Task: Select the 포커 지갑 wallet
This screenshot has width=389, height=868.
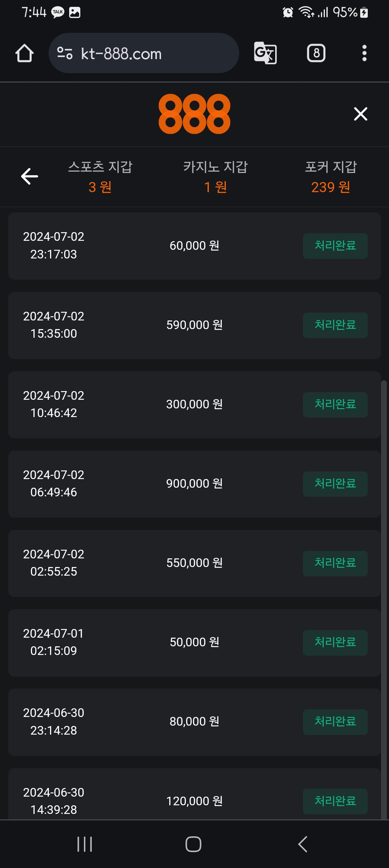Action: pos(331,177)
